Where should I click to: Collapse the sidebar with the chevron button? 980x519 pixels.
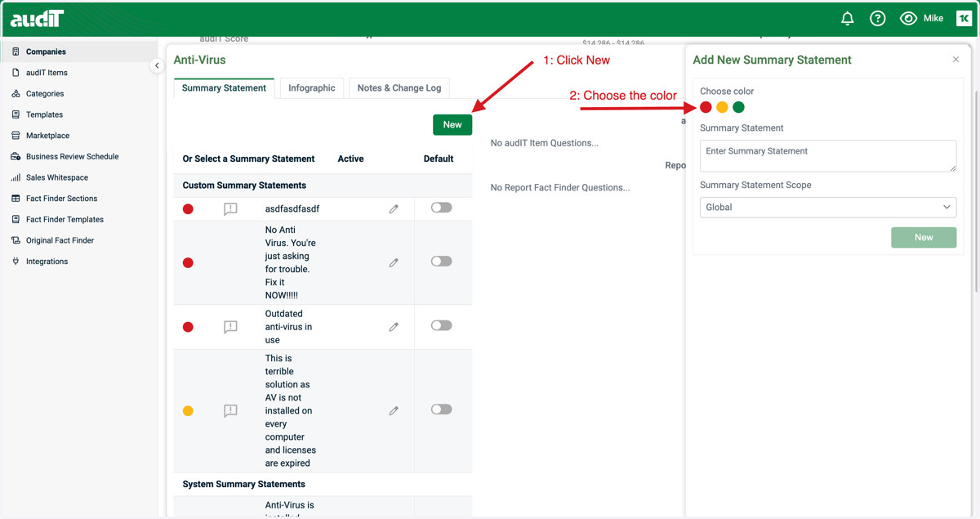(x=157, y=65)
